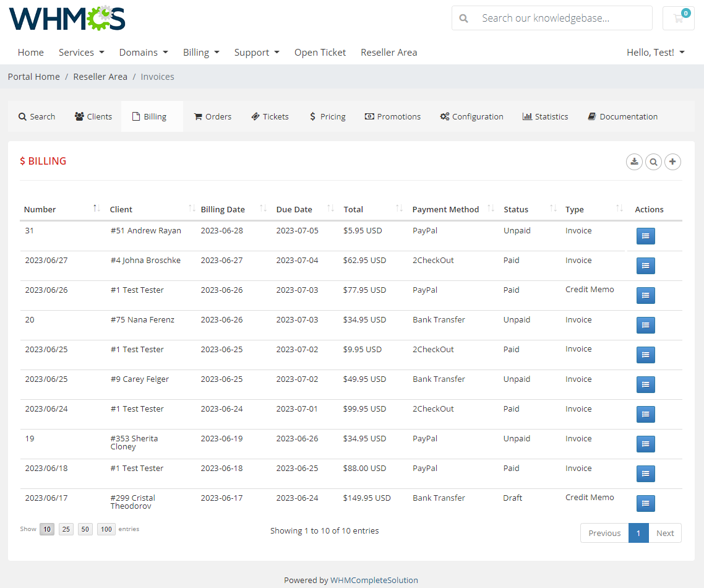
Task: Click the WHMCS logo
Action: coord(66,18)
